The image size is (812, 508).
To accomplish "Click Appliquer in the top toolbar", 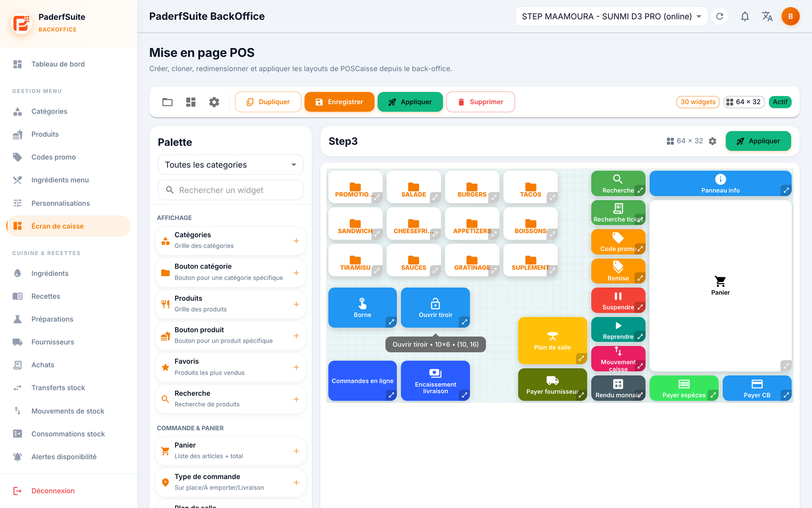I will [410, 102].
